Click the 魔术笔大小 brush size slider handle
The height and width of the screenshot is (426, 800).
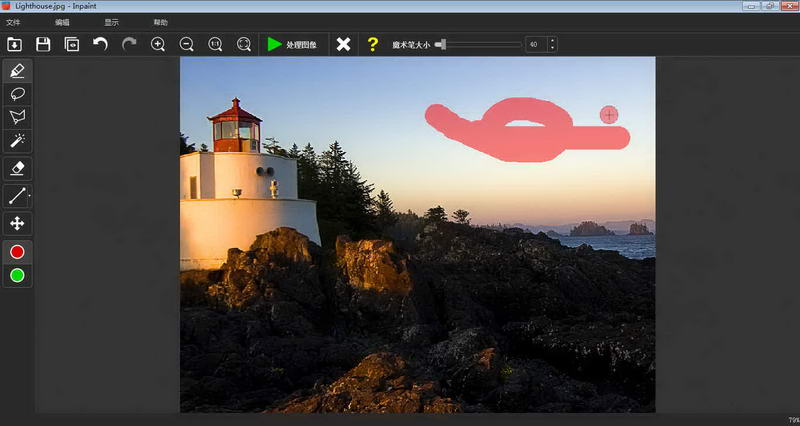coord(442,45)
